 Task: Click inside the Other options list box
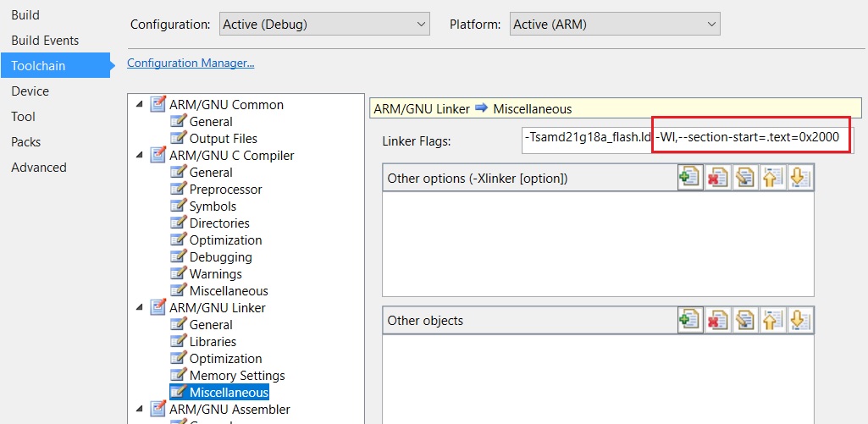click(598, 244)
